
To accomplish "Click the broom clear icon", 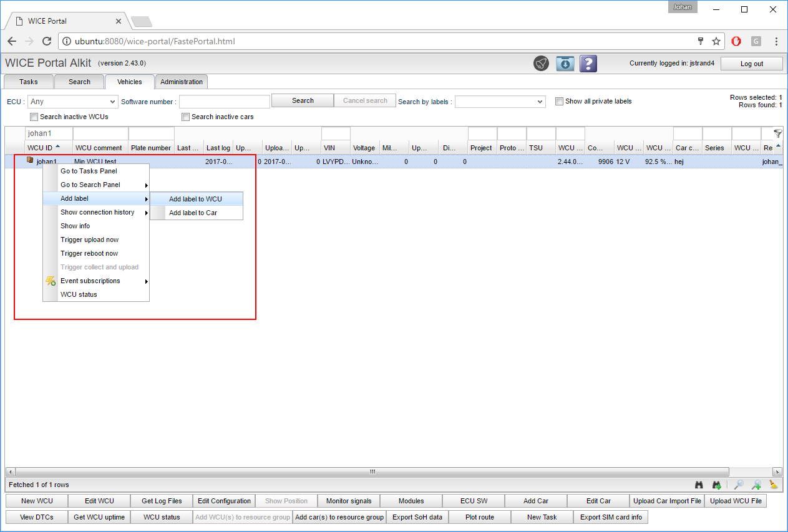I will [774, 485].
